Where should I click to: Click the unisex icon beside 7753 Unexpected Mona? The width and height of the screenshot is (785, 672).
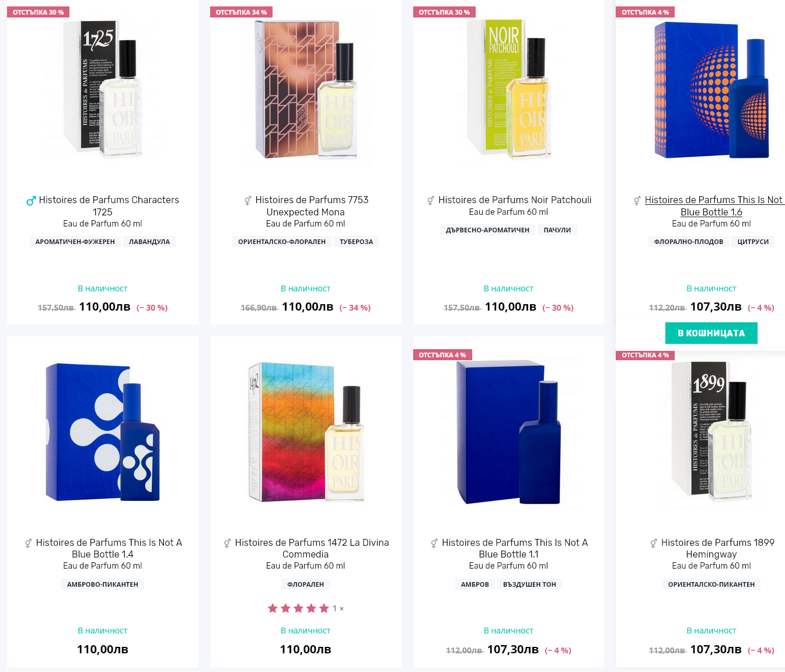248,201
